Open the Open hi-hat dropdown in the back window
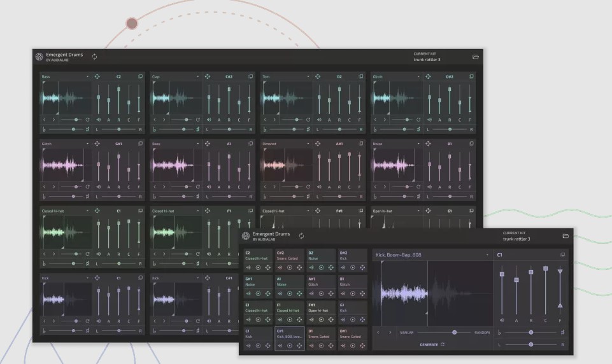 [396, 211]
